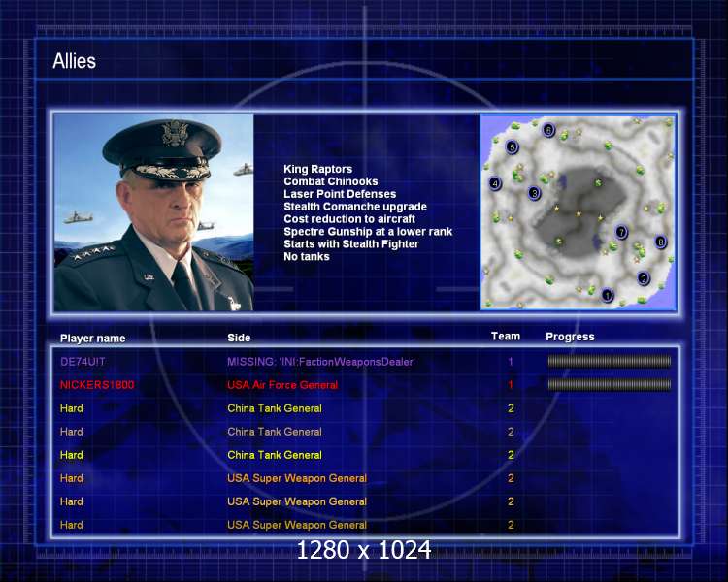
Task: Select player name DE74U!T
Action: coord(83,362)
